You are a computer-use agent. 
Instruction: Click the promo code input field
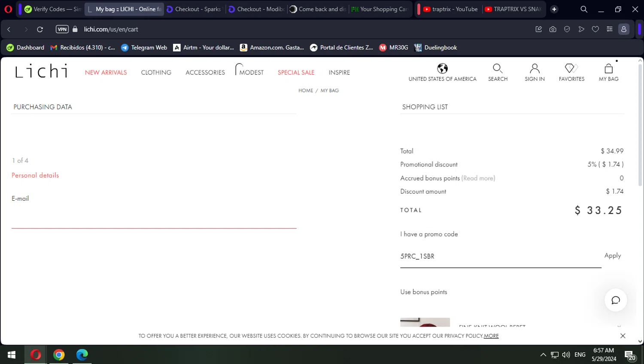pyautogui.click(x=501, y=257)
